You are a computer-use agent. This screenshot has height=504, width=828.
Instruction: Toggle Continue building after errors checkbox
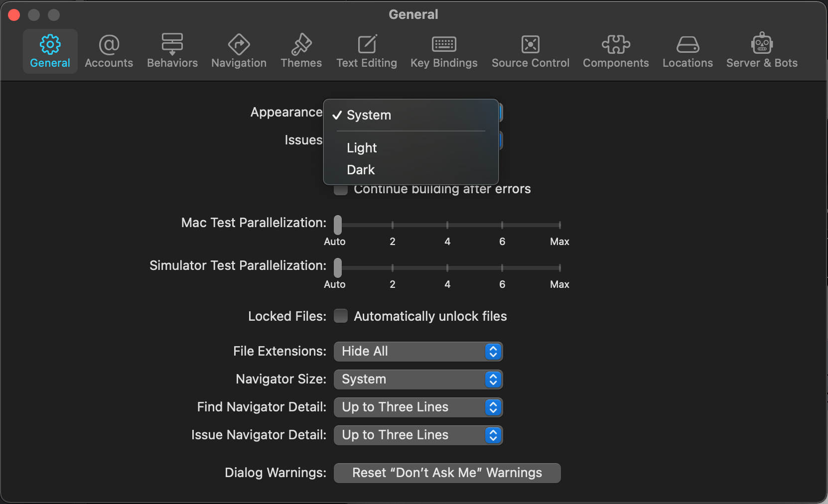point(341,190)
